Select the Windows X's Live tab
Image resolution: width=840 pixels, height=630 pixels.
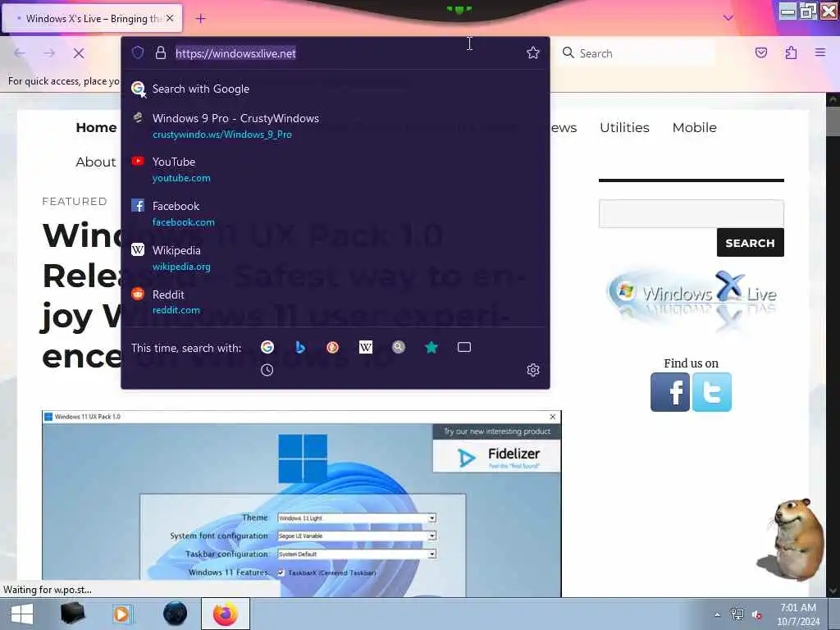92,19
